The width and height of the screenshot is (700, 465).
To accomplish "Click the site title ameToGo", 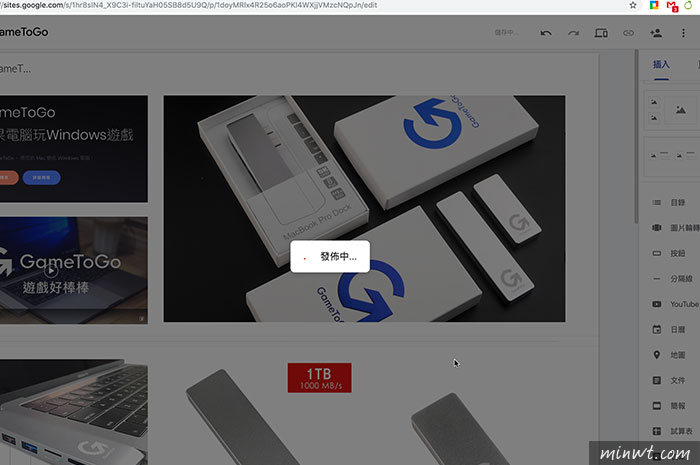I will (x=24, y=32).
